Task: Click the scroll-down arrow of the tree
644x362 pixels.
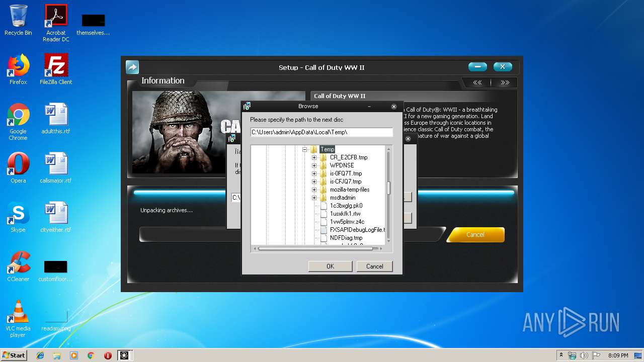Action: coord(388,242)
